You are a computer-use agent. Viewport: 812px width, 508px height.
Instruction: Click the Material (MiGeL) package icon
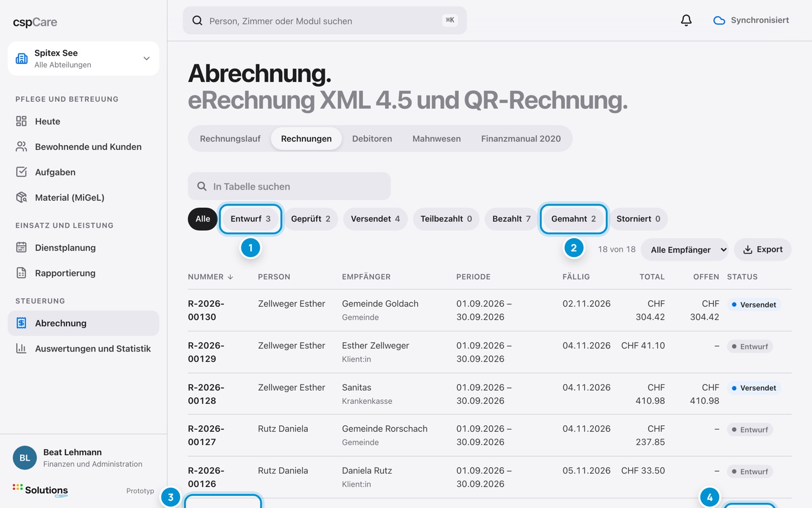point(21,197)
